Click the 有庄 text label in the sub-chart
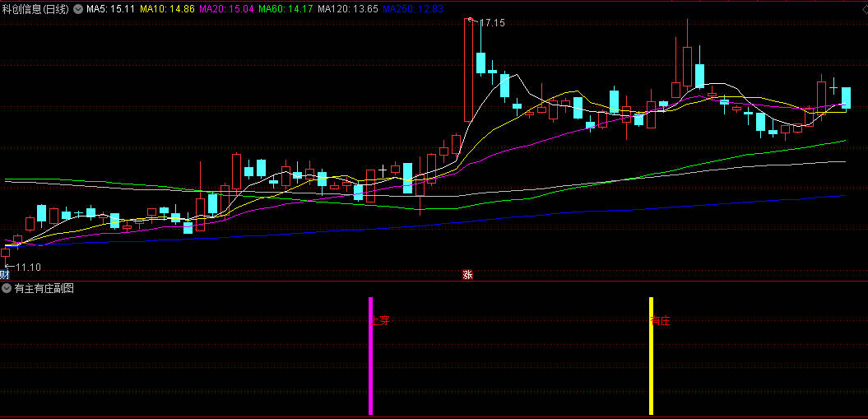 (x=661, y=320)
